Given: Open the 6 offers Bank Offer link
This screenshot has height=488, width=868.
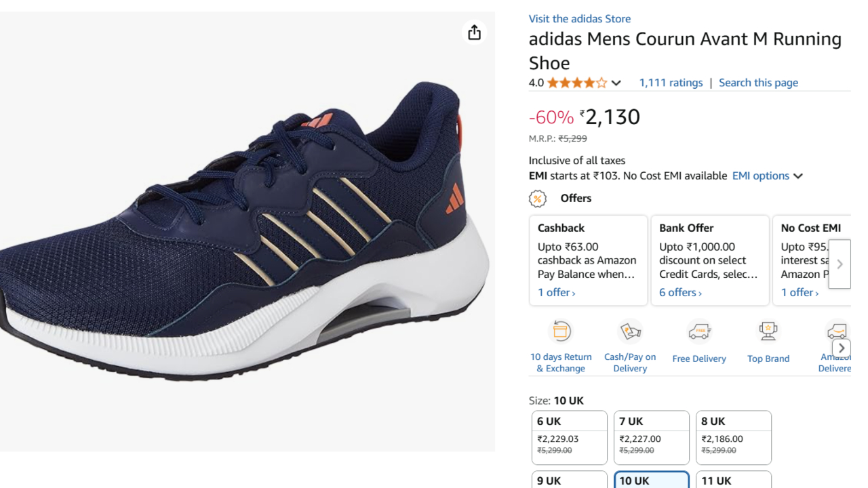Looking at the screenshot, I should (681, 293).
